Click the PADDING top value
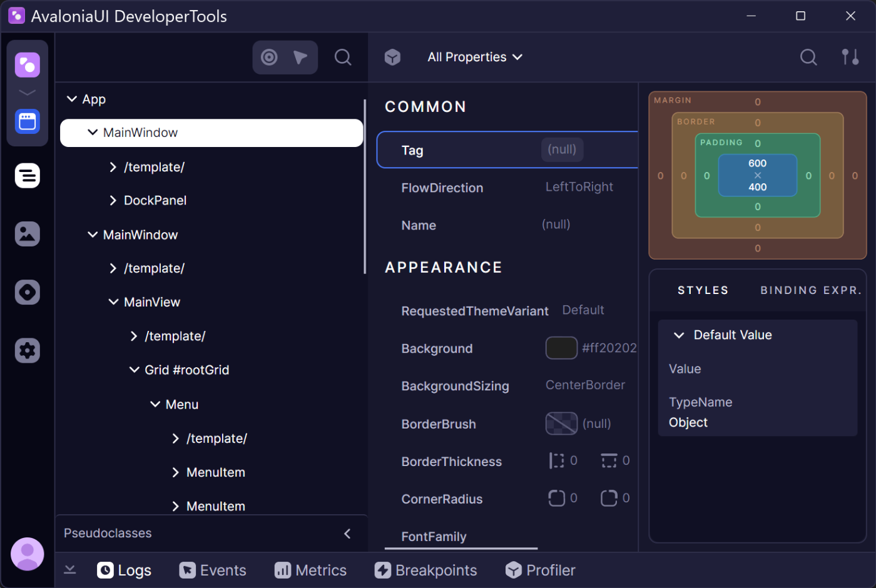The image size is (876, 588). (758, 144)
